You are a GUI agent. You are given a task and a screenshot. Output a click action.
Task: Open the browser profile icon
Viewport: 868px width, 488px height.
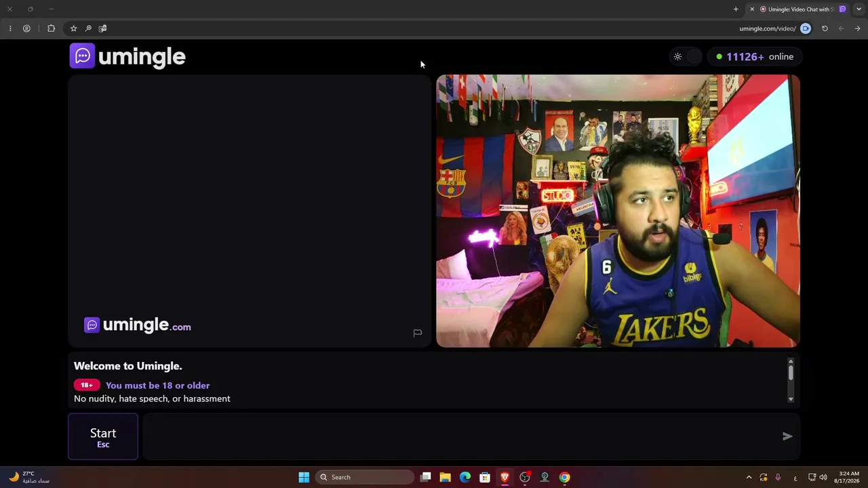(x=26, y=28)
